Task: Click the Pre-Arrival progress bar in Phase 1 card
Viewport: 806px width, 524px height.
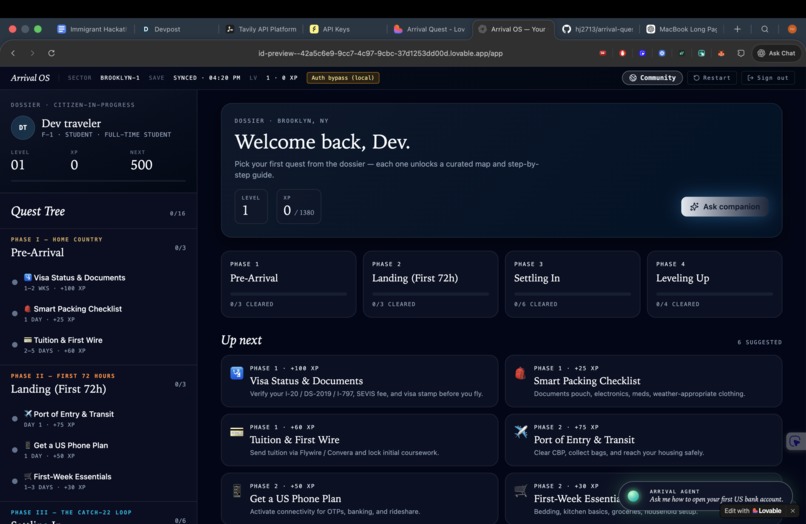Action: pos(288,294)
